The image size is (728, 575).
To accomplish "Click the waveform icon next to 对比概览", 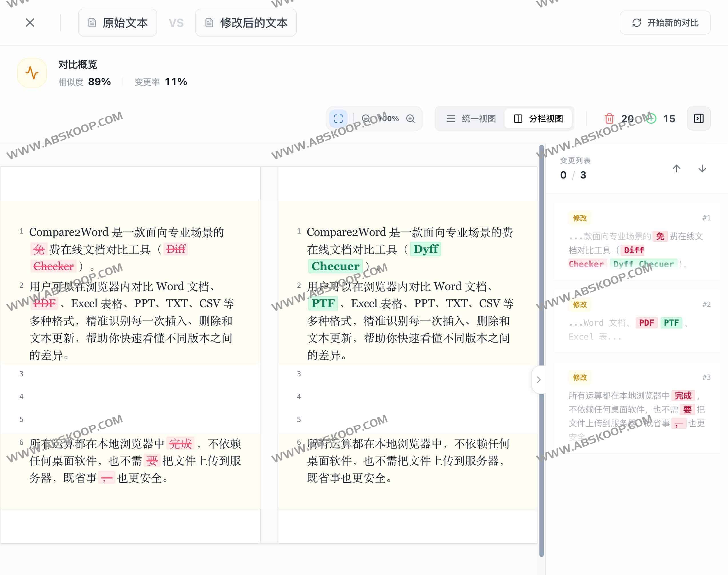I will (32, 72).
